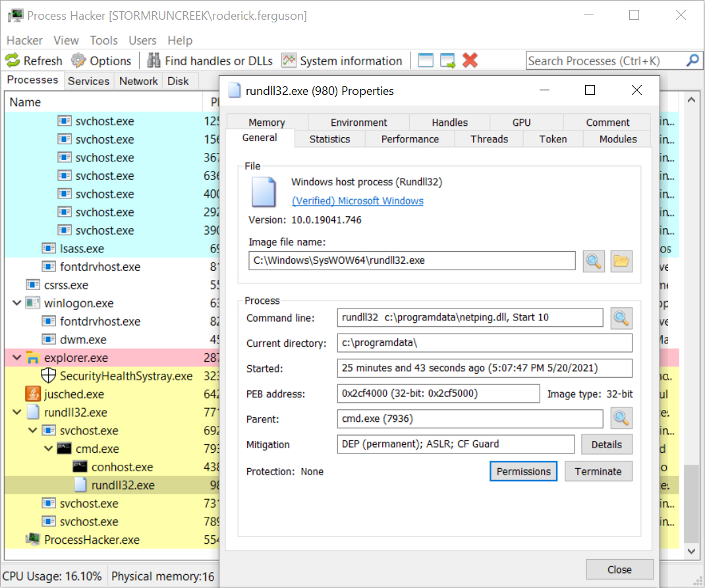Switch to the Network tab
Screen dimensions: 705x588
(x=138, y=81)
